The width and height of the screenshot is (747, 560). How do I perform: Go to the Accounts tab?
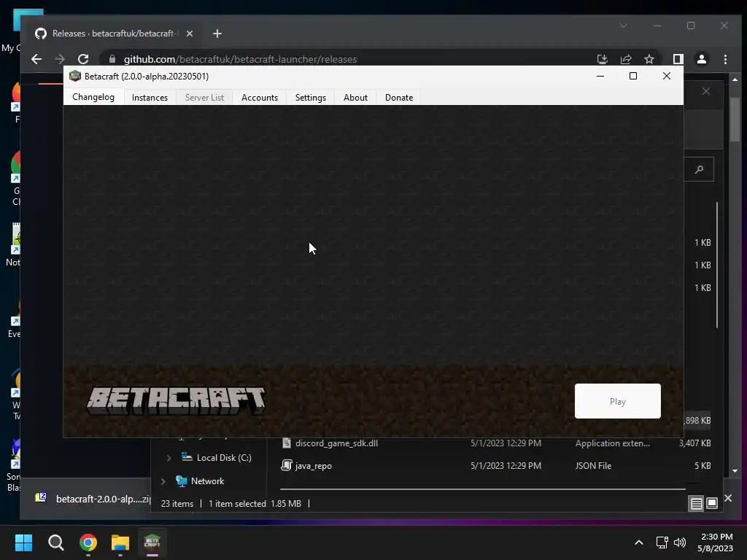(x=260, y=97)
